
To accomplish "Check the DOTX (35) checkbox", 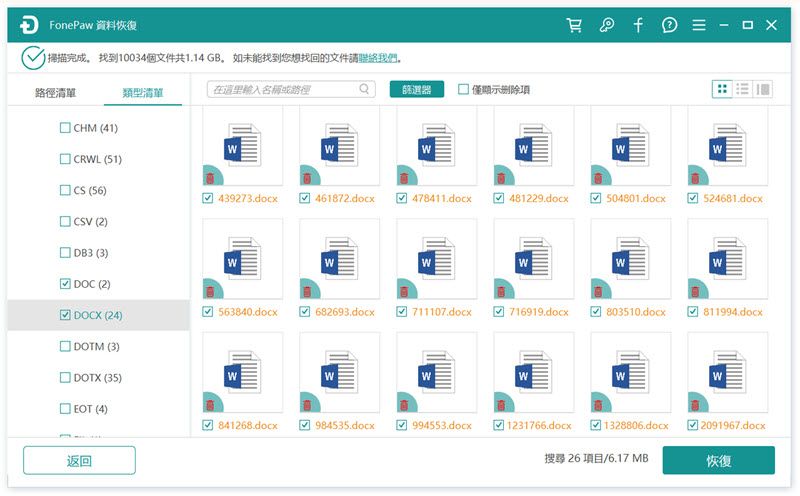I will [65, 377].
